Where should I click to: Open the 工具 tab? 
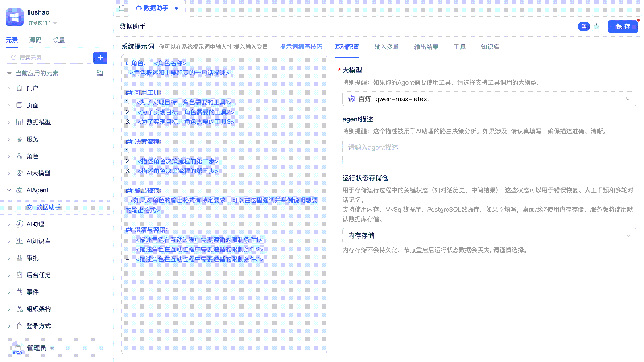click(460, 47)
